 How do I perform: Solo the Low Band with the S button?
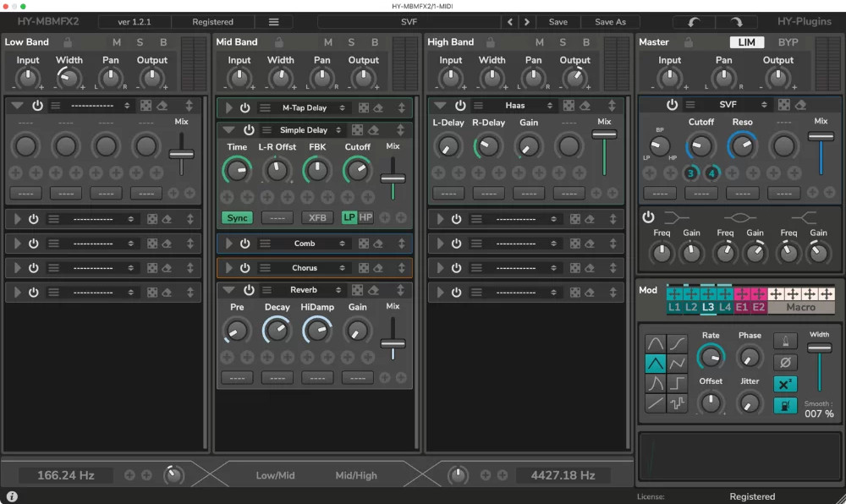(140, 41)
